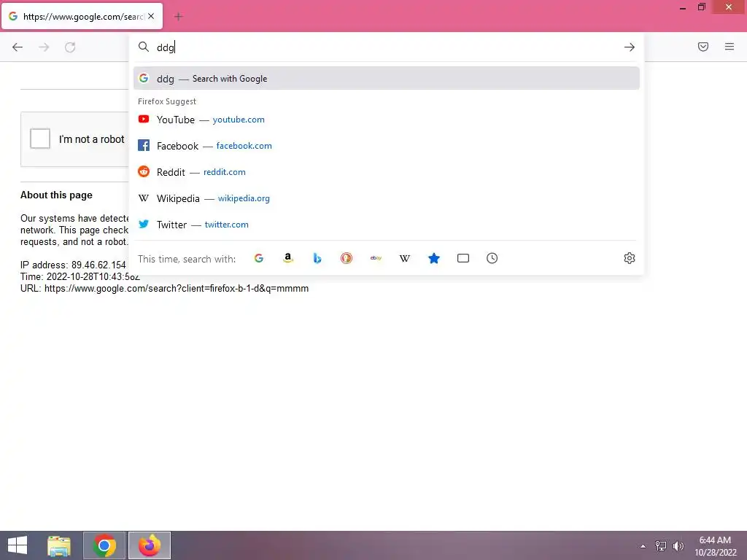
Task: Search bookmarks with star icon
Action: (434, 258)
